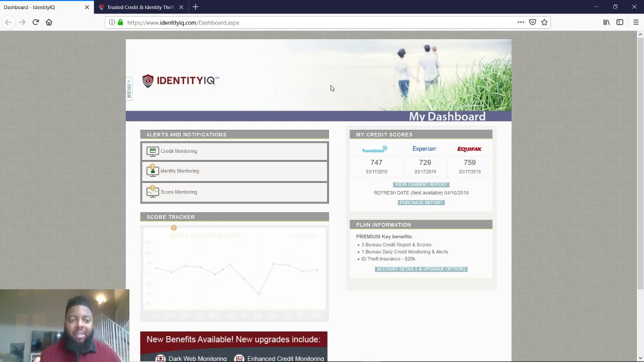The image size is (644, 362).
Task: Click the Score Tracker line chart
Action: pos(234,274)
